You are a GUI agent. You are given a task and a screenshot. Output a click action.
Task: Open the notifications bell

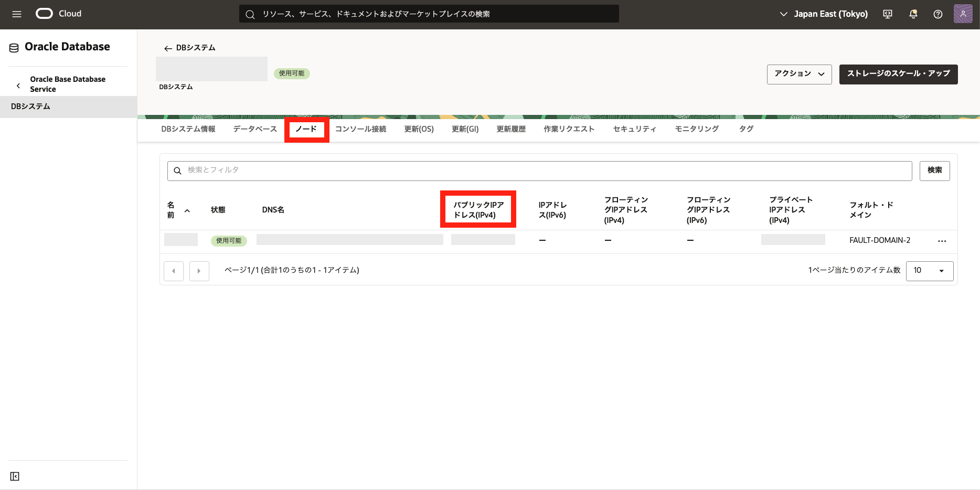[x=913, y=14]
